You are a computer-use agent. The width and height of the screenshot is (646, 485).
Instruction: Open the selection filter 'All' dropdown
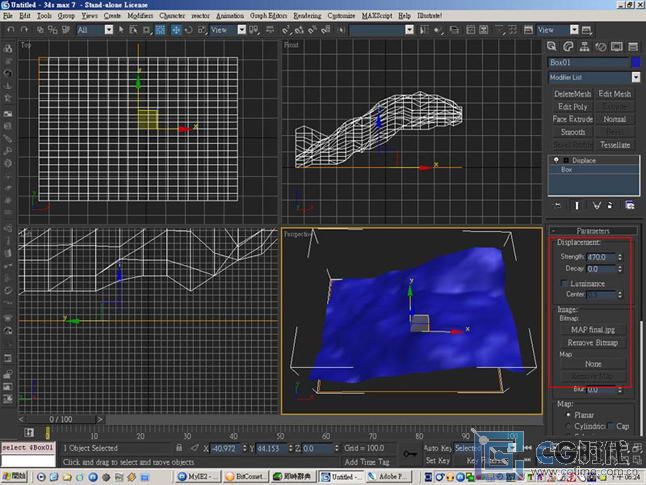[109, 30]
